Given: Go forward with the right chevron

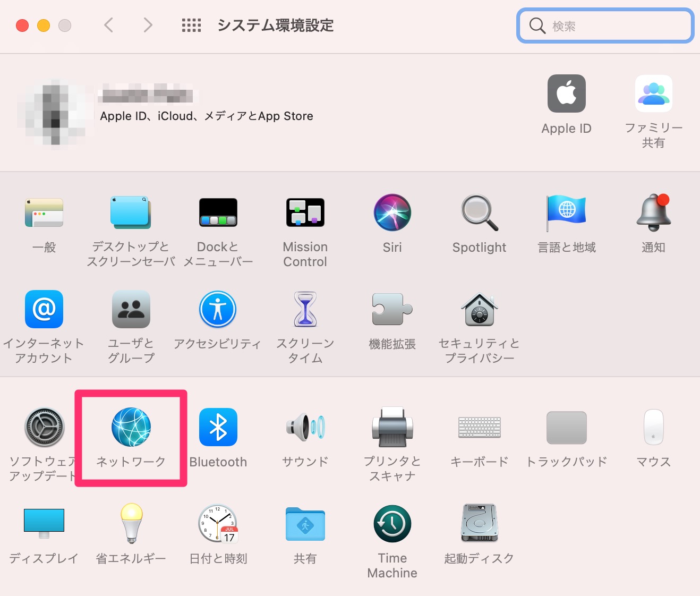Looking at the screenshot, I should point(148,25).
